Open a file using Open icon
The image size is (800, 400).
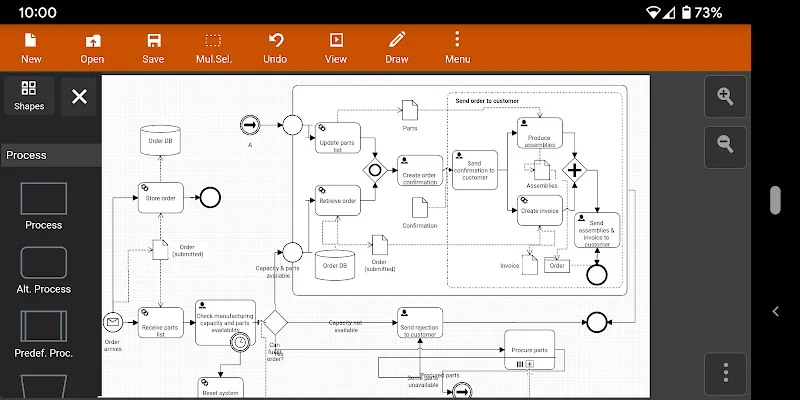[x=92, y=47]
